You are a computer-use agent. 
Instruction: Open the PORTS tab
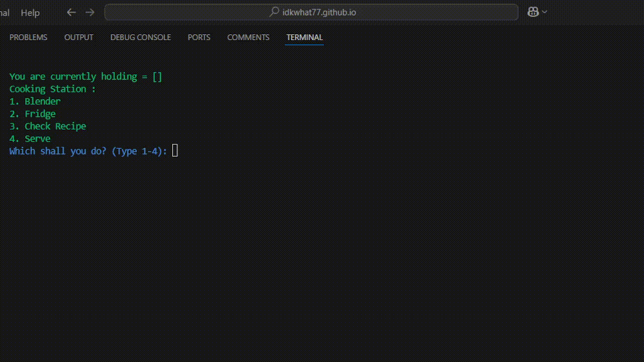pos(199,37)
